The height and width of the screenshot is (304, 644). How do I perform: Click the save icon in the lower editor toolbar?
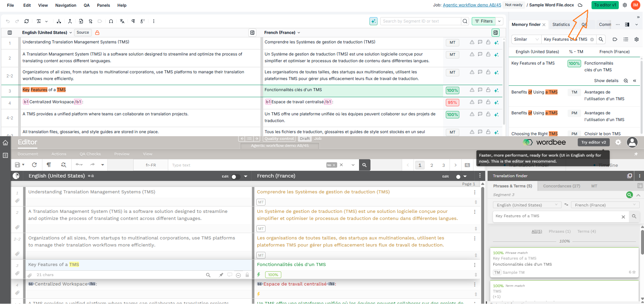click(17, 165)
